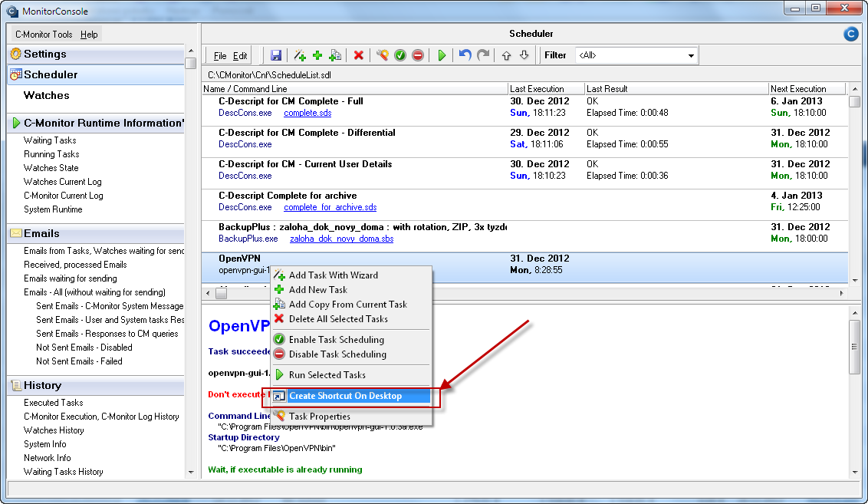Click the green play run tasks toolbar icon
The width and height of the screenshot is (868, 504).
coord(441,55)
